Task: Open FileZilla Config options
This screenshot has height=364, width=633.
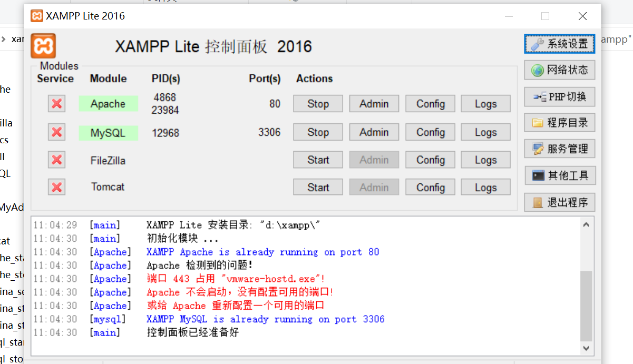Action: 431,160
